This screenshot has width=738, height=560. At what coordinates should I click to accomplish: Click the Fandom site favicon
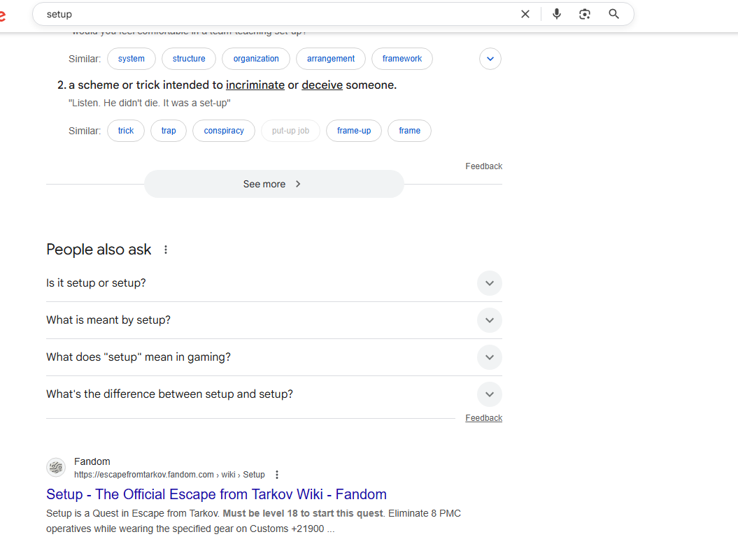[x=56, y=468]
